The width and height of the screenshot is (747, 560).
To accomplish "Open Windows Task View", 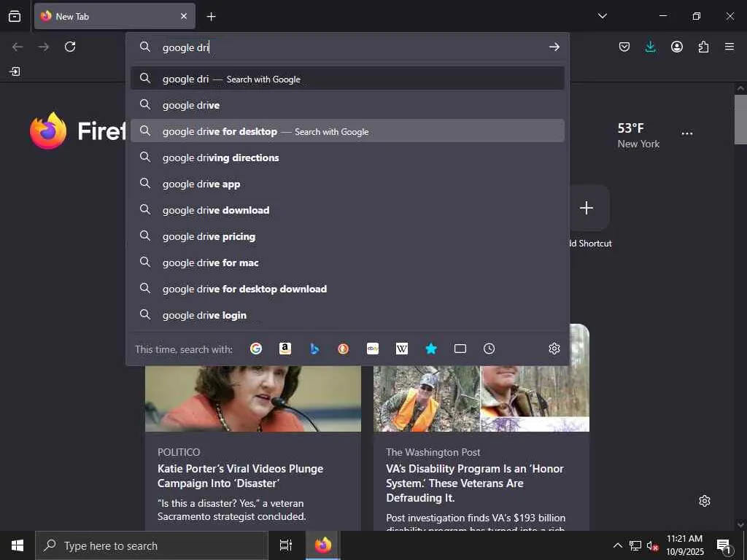I will pos(286,545).
